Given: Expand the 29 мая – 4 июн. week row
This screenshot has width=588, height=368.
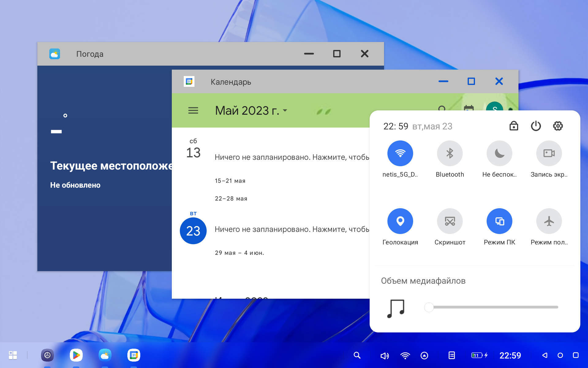Looking at the screenshot, I should click(x=239, y=253).
